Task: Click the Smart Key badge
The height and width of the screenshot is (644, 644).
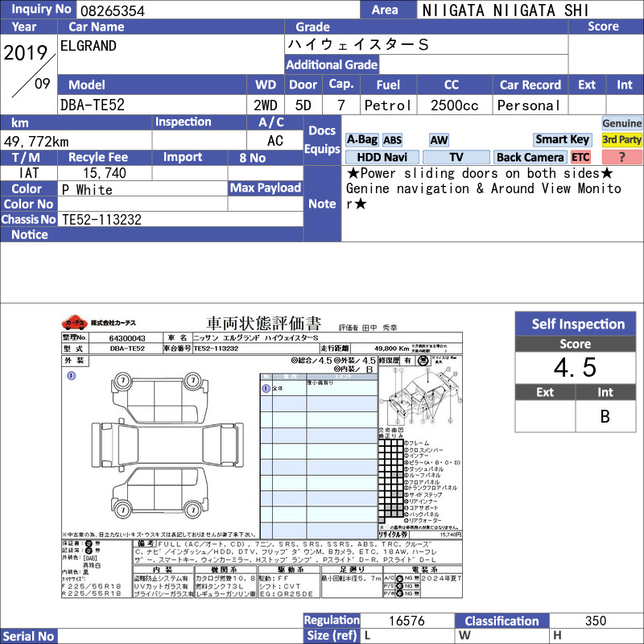Action: tap(562, 139)
